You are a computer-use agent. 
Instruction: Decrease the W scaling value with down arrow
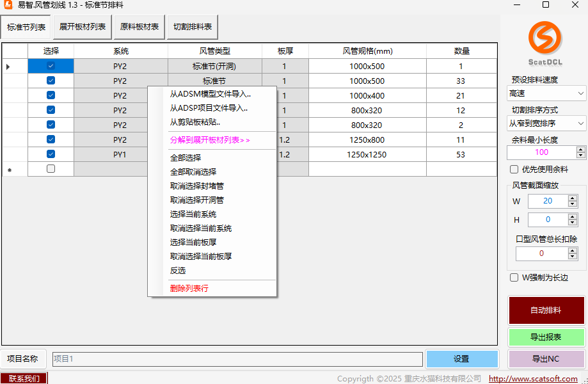(573, 204)
